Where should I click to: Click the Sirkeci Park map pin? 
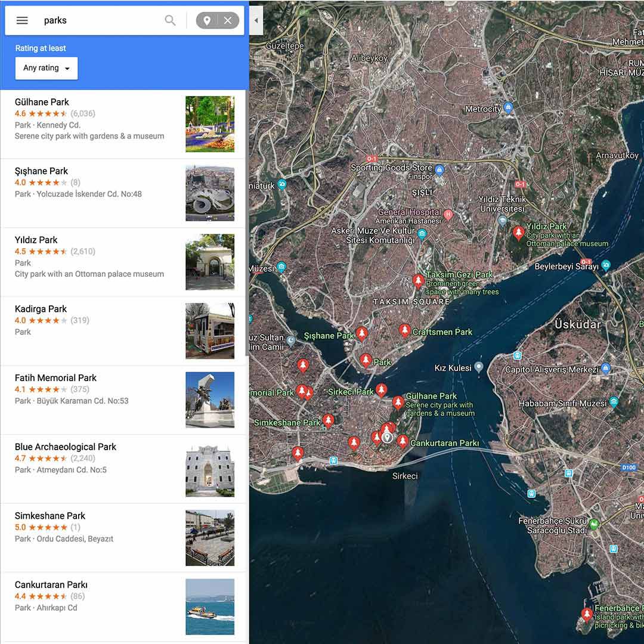[x=382, y=390]
